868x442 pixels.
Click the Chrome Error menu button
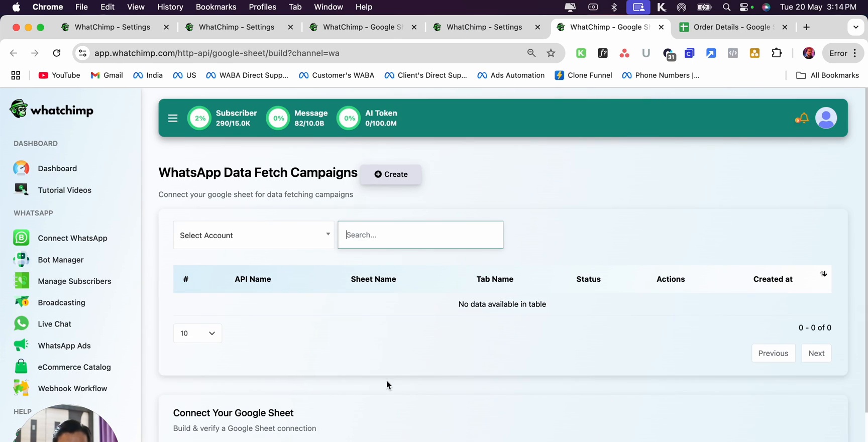click(843, 53)
